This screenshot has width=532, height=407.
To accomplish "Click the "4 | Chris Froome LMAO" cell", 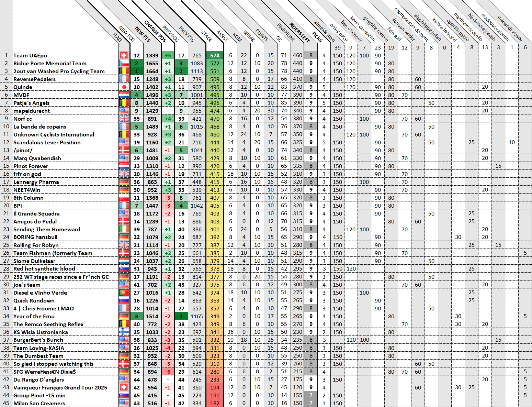I will pos(65,308).
